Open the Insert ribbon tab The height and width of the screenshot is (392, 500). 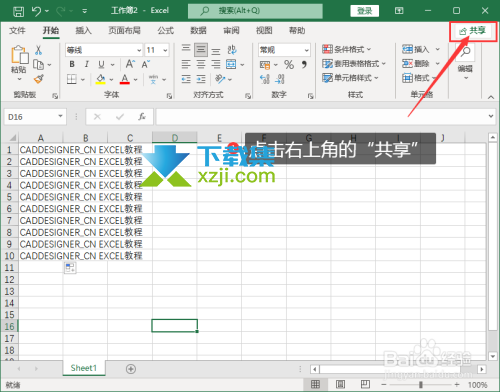coord(83,31)
